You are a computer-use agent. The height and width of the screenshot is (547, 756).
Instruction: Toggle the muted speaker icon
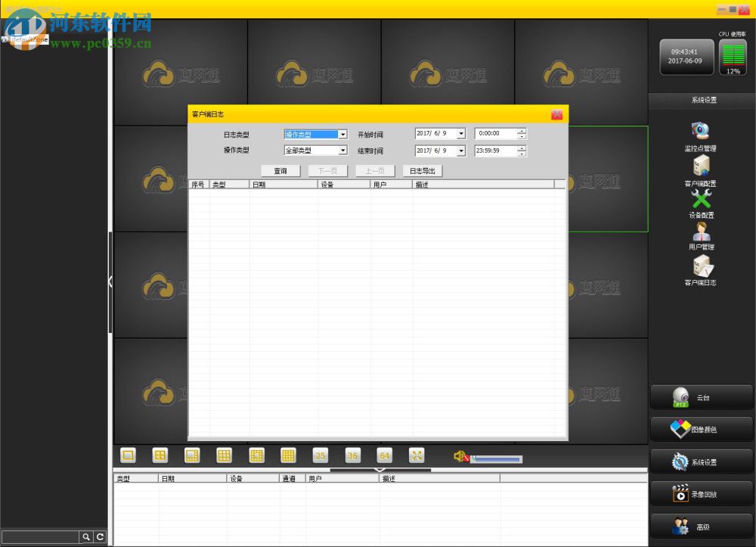pos(461,455)
